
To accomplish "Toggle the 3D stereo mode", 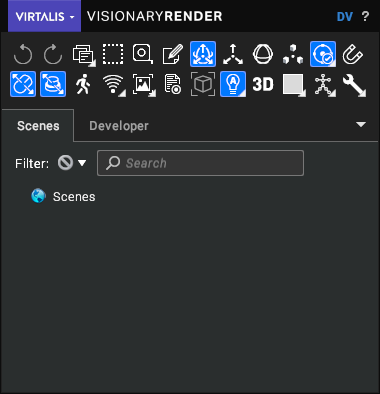I will pos(263,84).
